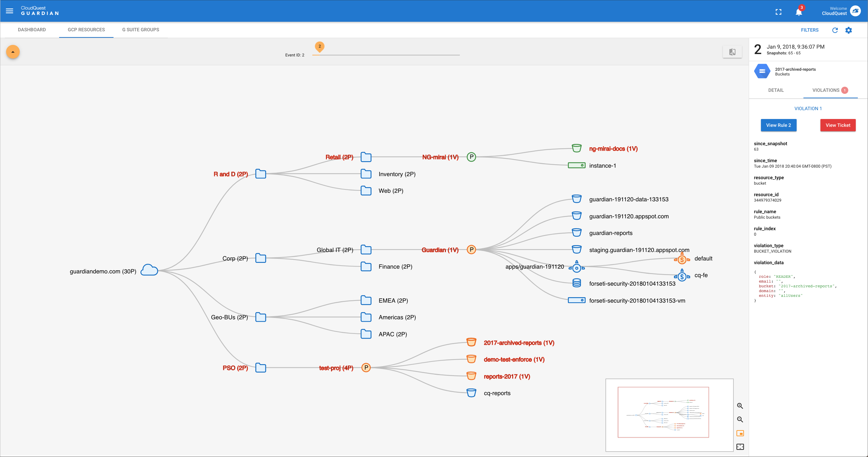The height and width of the screenshot is (457, 868).
Task: Open the settings gear in the toolbar
Action: (x=849, y=30)
